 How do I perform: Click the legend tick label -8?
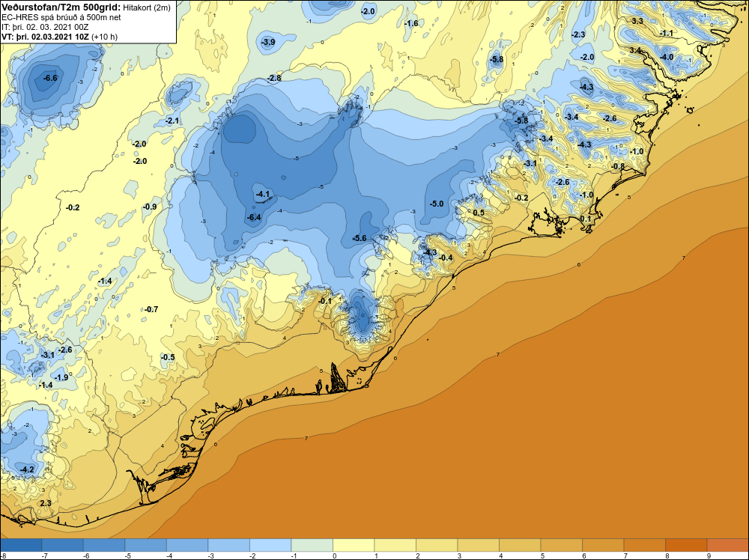point(3,556)
